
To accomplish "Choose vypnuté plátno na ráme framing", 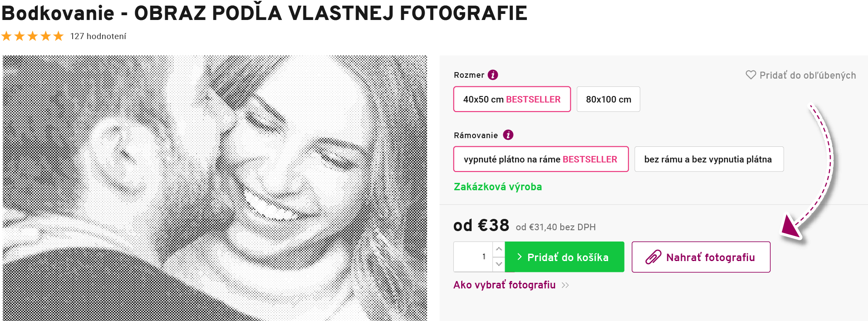I will coord(541,159).
